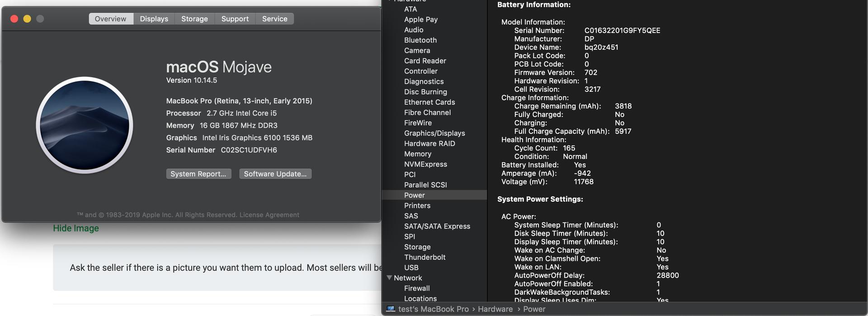Image resolution: width=868 pixels, height=316 pixels.
Task: Open the Service tab
Action: click(x=275, y=19)
